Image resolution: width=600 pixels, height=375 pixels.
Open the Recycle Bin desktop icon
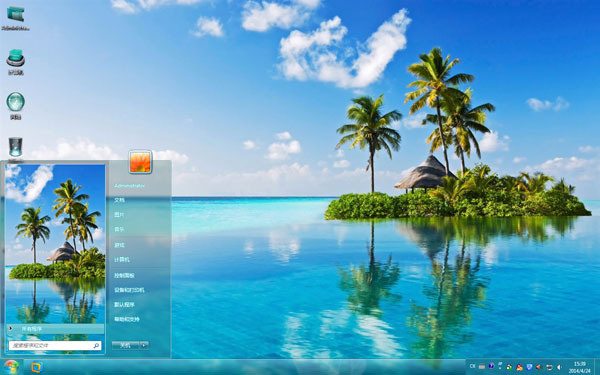coord(16,147)
